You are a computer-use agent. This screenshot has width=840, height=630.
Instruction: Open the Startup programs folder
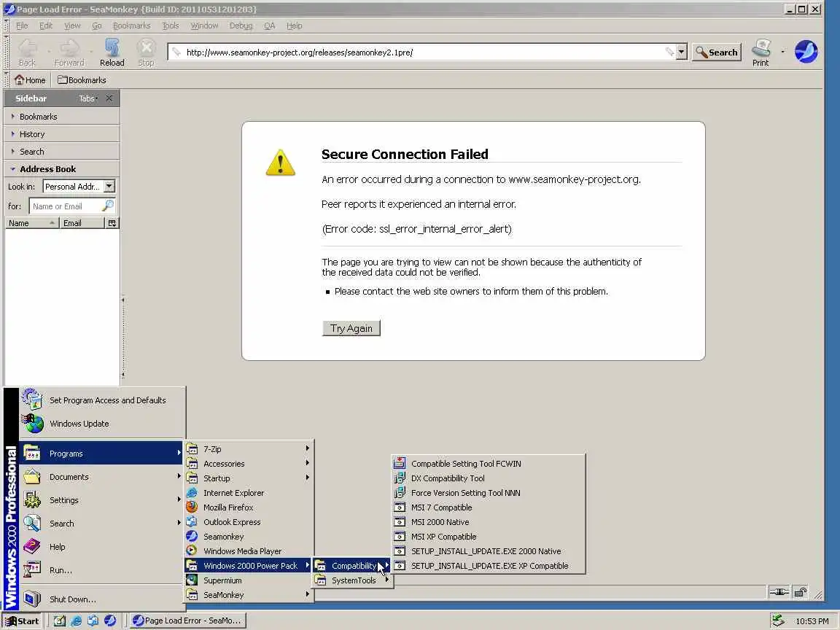click(249, 478)
